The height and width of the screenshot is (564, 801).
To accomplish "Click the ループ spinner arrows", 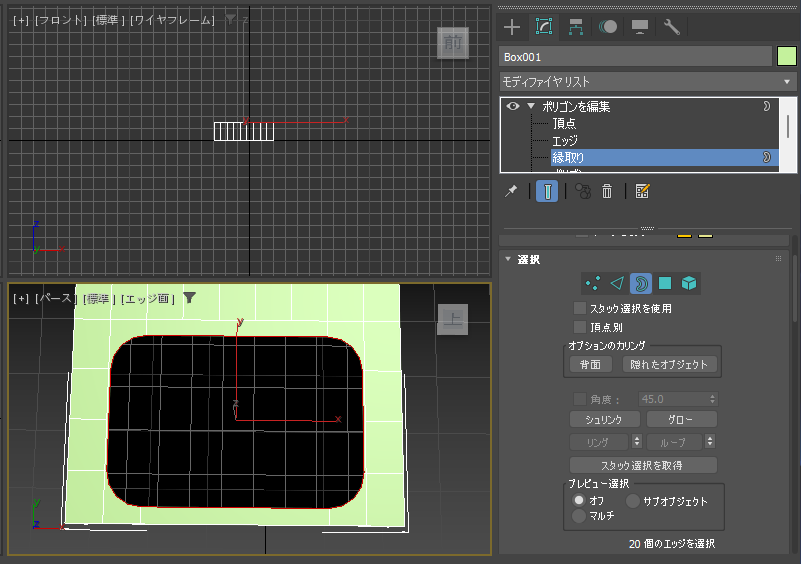I will (710, 441).
